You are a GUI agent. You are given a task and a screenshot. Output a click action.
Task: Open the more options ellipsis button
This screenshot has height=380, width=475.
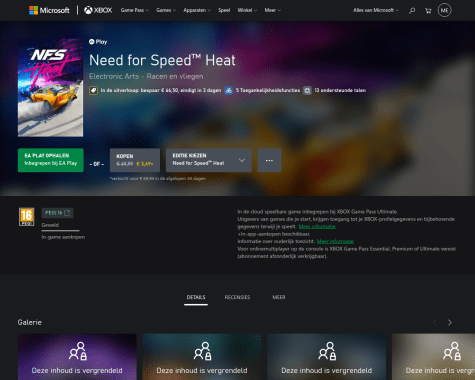coord(269,160)
